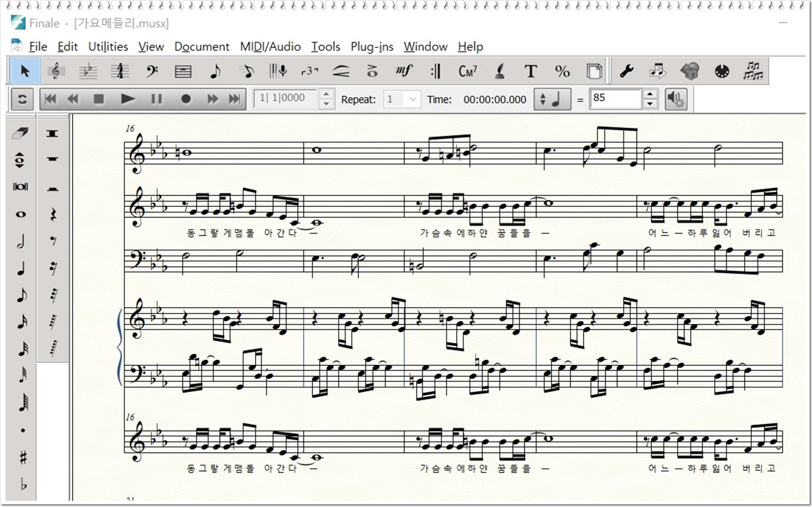812x507 pixels.
Task: Select the Expression mf tool
Action: [404, 71]
